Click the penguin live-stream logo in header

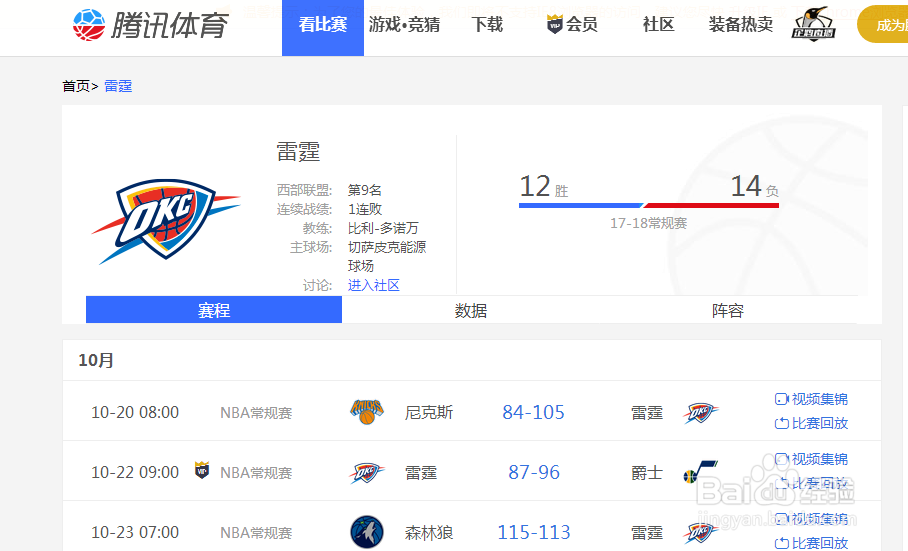click(814, 24)
